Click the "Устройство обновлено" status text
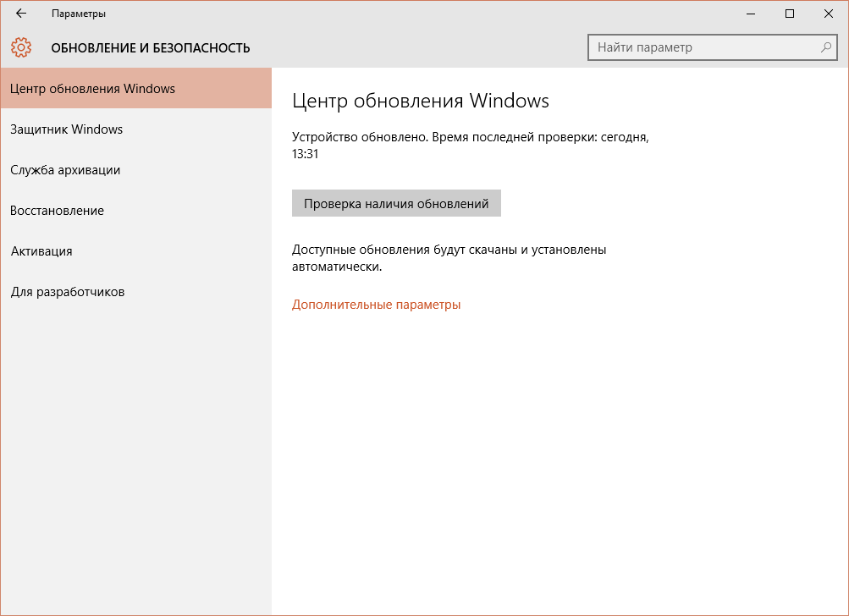The width and height of the screenshot is (849, 616). coord(471,146)
